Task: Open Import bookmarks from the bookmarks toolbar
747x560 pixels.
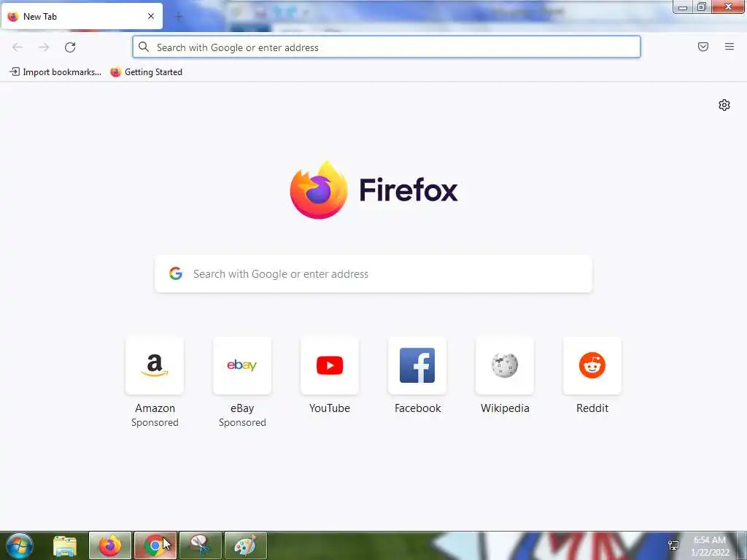Action: 55,72
